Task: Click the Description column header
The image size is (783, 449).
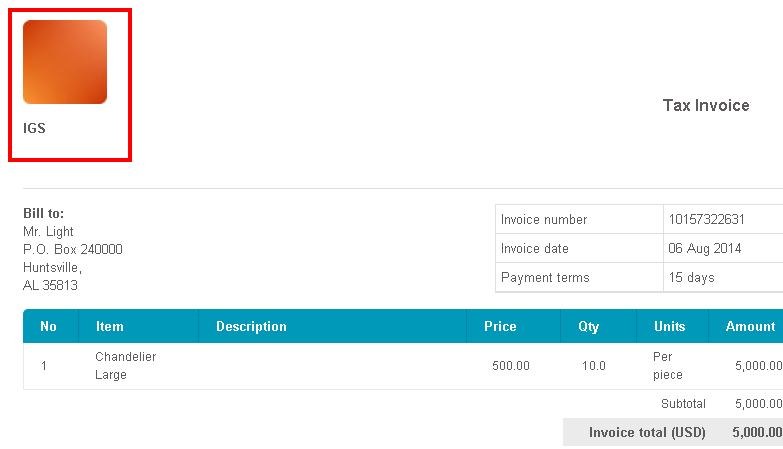Action: point(251,326)
